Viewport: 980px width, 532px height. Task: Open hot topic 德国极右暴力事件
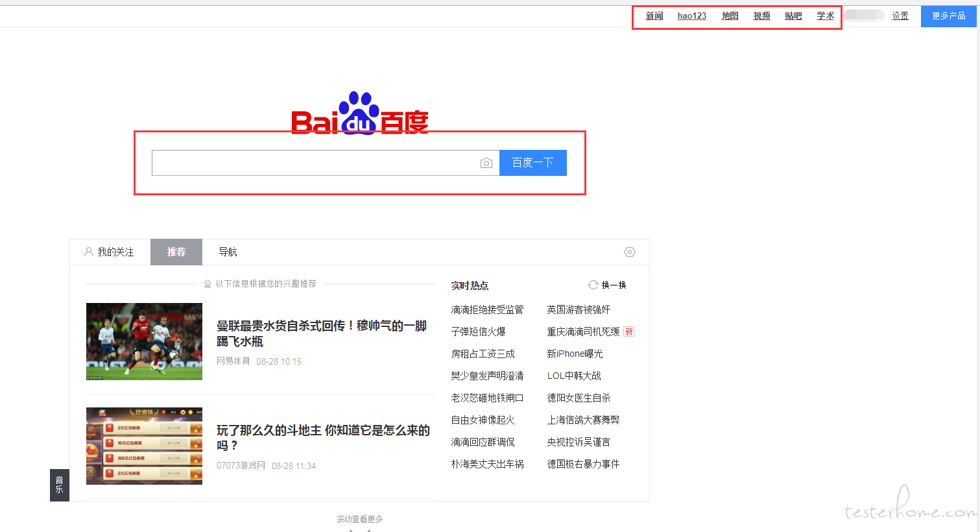click(583, 465)
